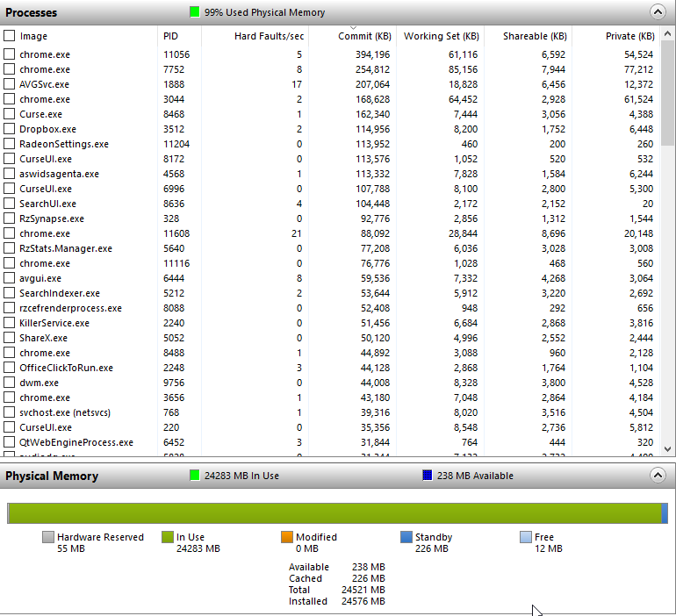Collapse the Physical Memory section
The height and width of the screenshot is (616, 676).
pyautogui.click(x=658, y=476)
